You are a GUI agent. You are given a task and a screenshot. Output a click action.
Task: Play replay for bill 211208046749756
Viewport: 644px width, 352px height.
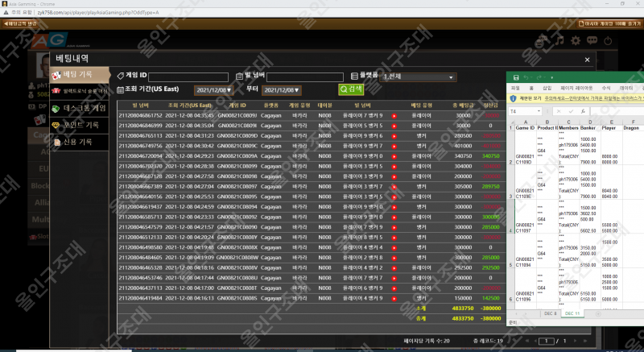coord(394,147)
